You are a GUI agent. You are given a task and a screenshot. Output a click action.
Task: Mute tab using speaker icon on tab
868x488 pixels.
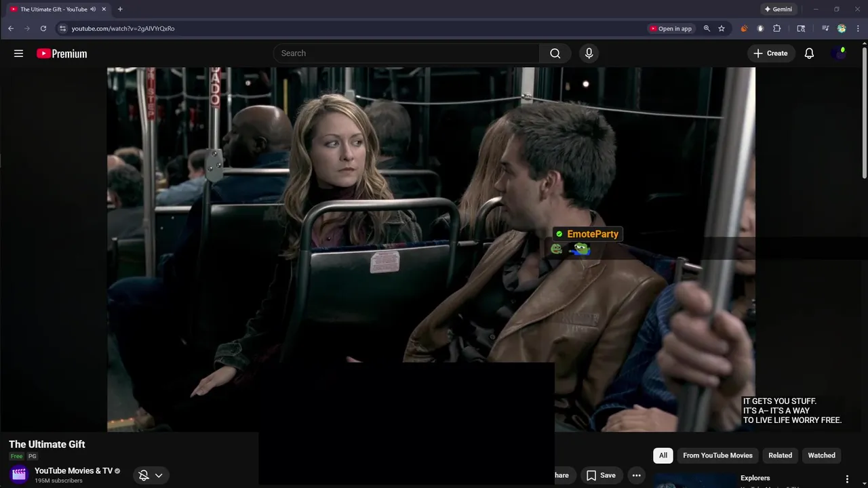93,9
